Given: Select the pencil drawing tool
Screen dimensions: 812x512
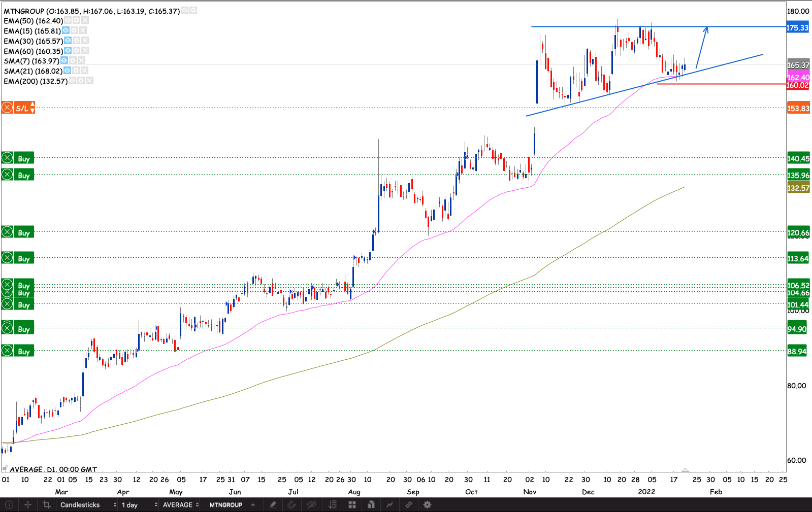Looking at the screenshot, I should click(x=273, y=505).
